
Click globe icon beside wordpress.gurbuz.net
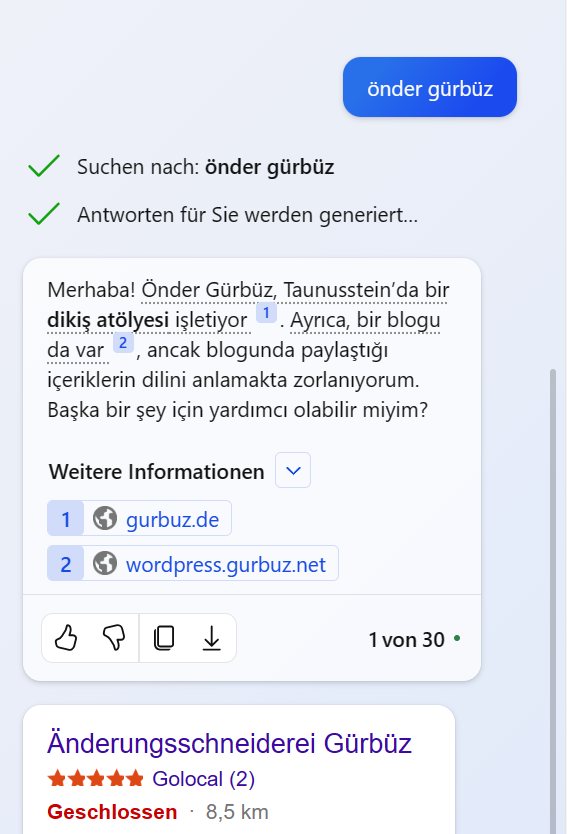[x=105, y=563]
